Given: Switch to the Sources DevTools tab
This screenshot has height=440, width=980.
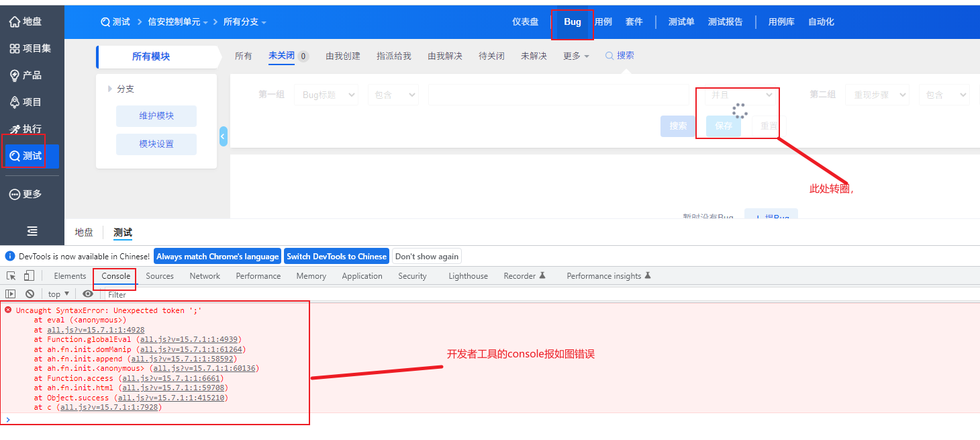Looking at the screenshot, I should [160, 276].
